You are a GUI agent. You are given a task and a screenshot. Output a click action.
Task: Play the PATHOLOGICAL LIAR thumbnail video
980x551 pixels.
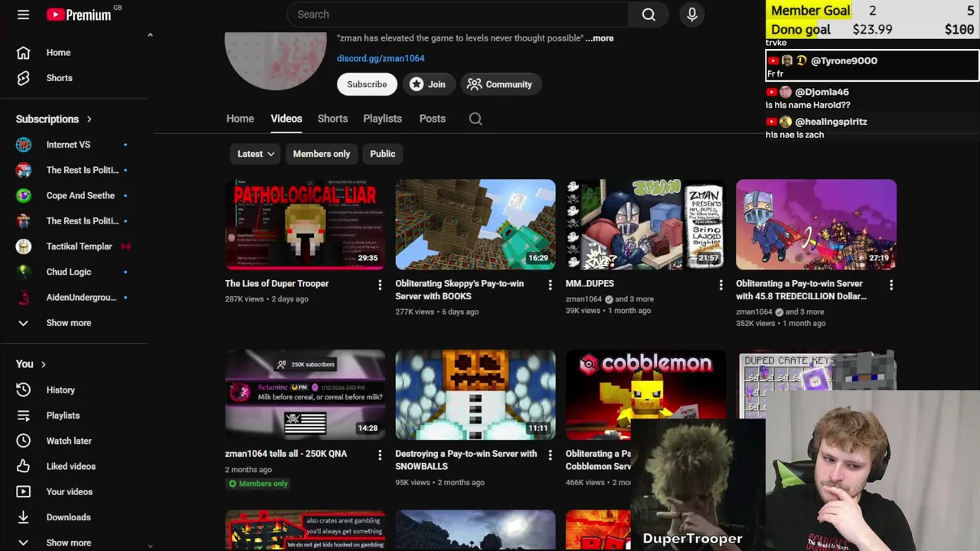tap(305, 224)
